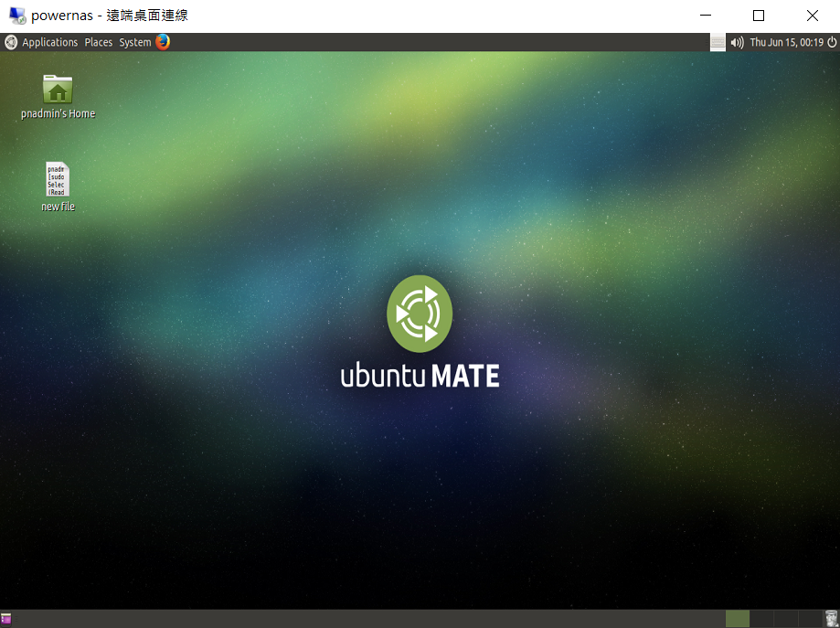Switch to the third workspace in switcher

point(785,618)
